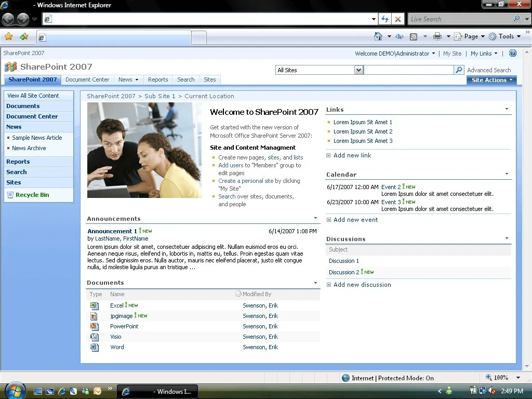The width and height of the screenshot is (532, 399).
Task: Expand the Site Actions menu
Action: [491, 80]
